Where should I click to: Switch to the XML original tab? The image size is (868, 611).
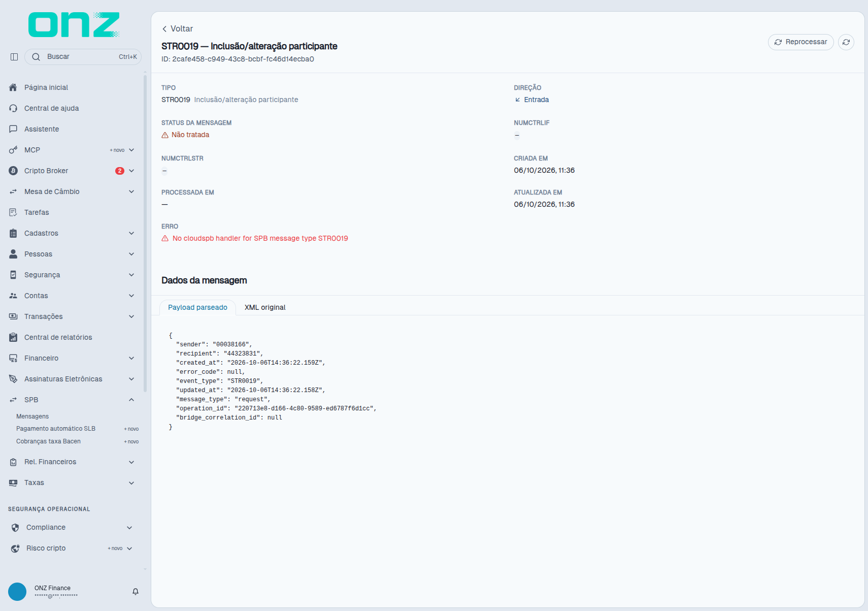pyautogui.click(x=265, y=307)
